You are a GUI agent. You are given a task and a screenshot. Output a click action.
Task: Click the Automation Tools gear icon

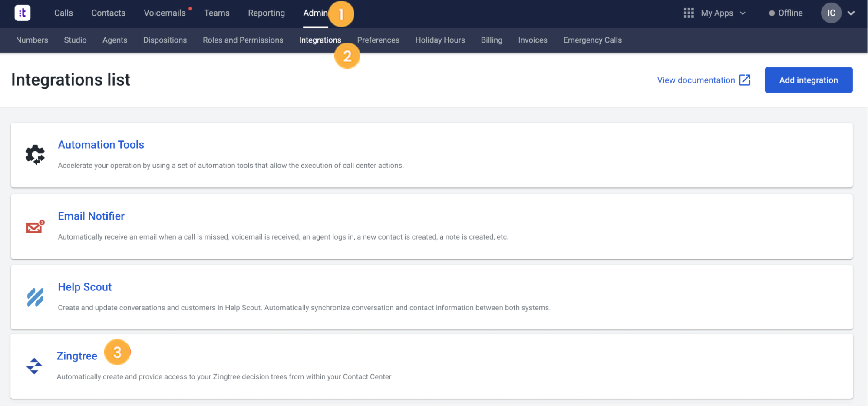(x=35, y=155)
